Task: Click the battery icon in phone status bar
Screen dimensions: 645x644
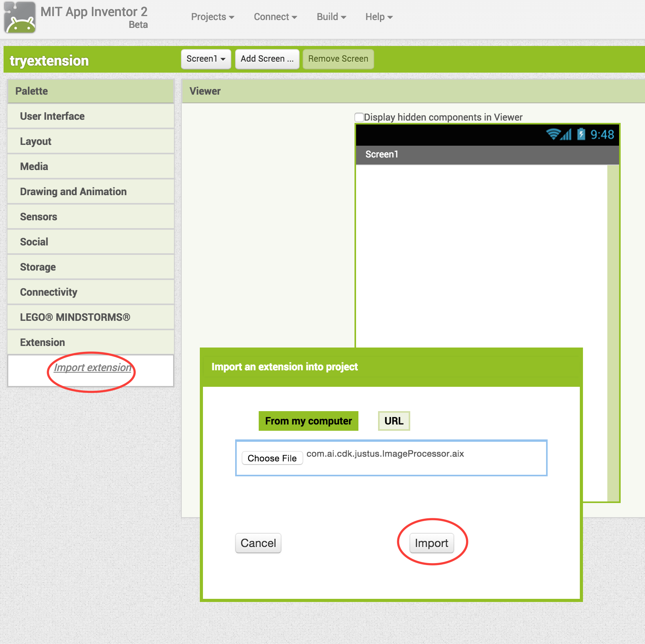Action: [581, 134]
